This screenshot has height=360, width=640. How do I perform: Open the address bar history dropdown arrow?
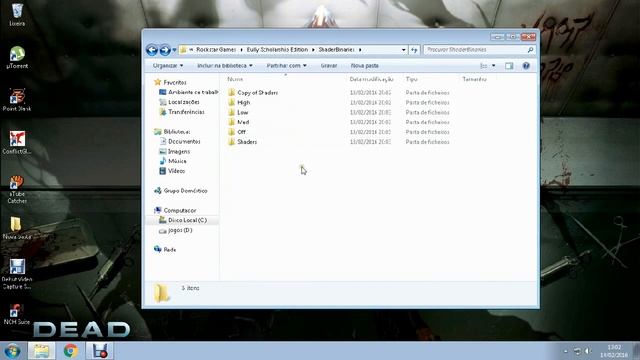[404, 50]
